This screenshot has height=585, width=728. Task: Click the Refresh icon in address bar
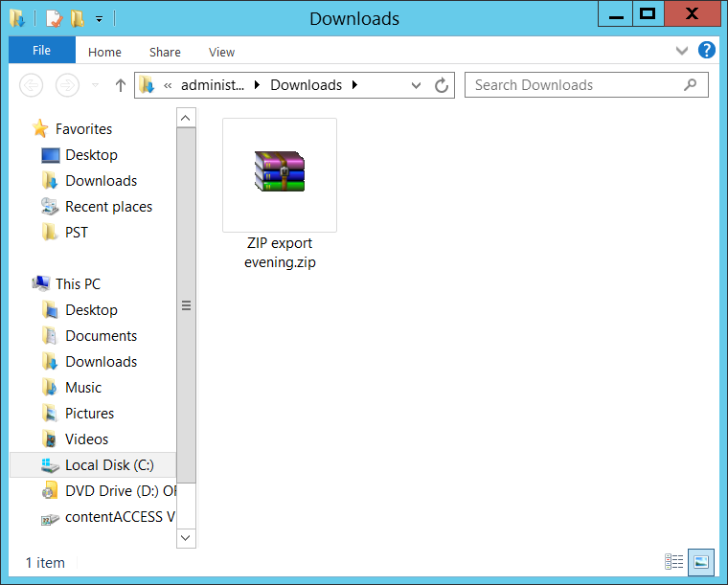(442, 85)
